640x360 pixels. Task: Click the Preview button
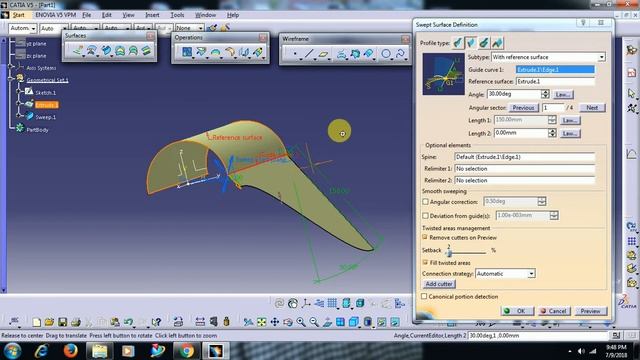(591, 311)
